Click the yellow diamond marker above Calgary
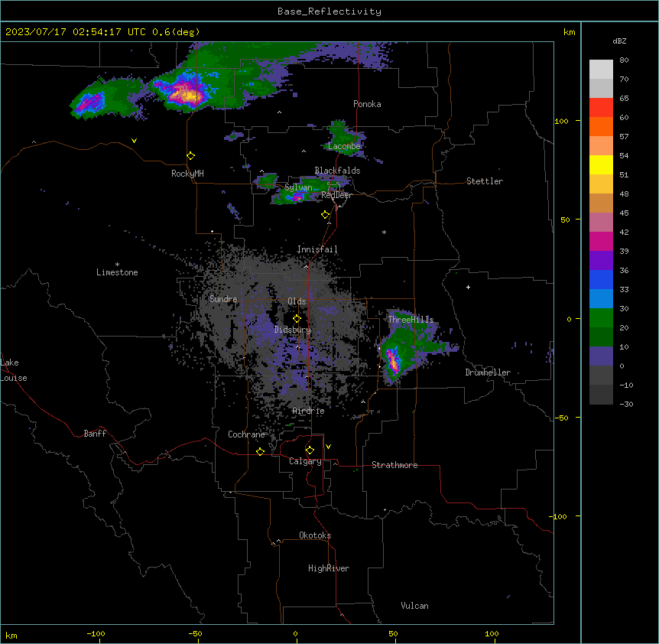The width and height of the screenshot is (659, 644). click(310, 450)
